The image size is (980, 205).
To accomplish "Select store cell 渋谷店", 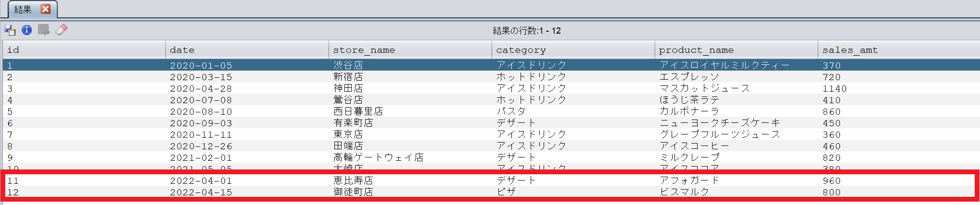I will [x=348, y=65].
